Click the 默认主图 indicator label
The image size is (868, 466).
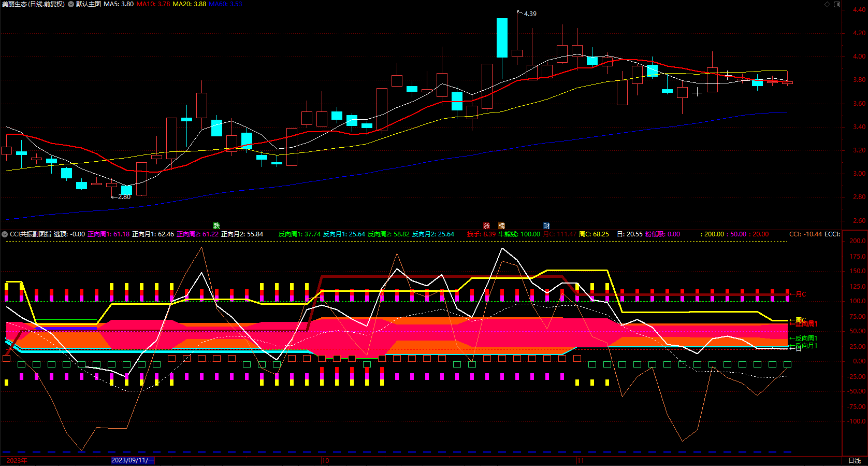coord(89,4)
